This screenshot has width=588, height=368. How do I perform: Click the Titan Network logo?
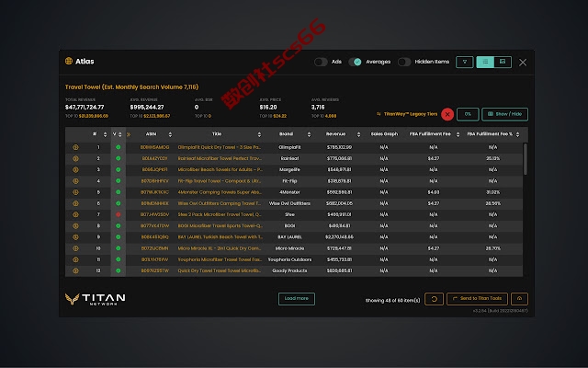pyautogui.click(x=96, y=299)
